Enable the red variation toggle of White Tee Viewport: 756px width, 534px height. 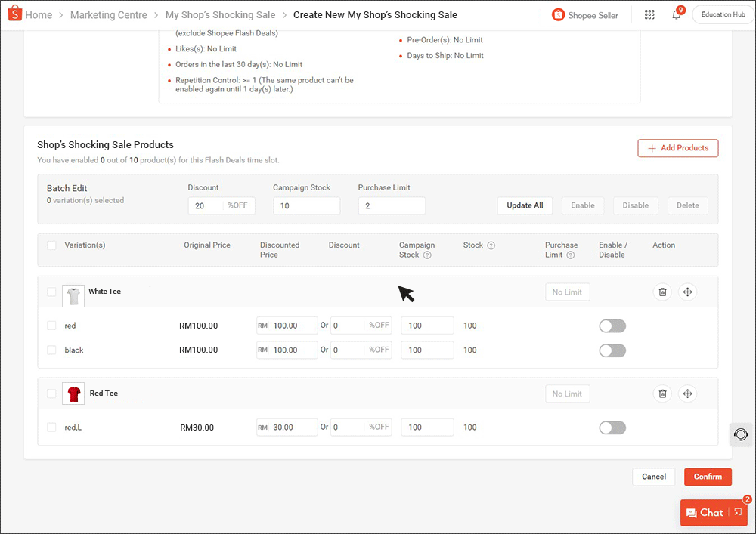point(612,326)
